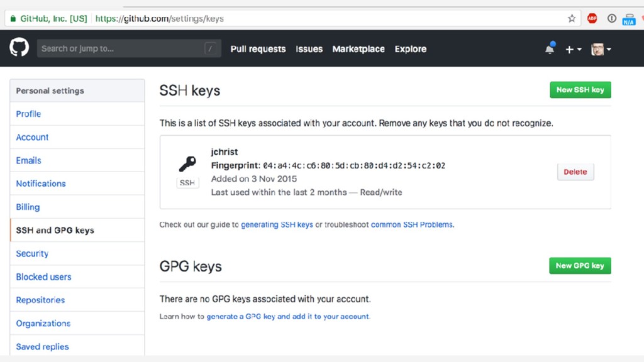This screenshot has width=644, height=362.
Task: Click the 'GitHub, Inc. [US]' certificate label
Action: coord(53,18)
